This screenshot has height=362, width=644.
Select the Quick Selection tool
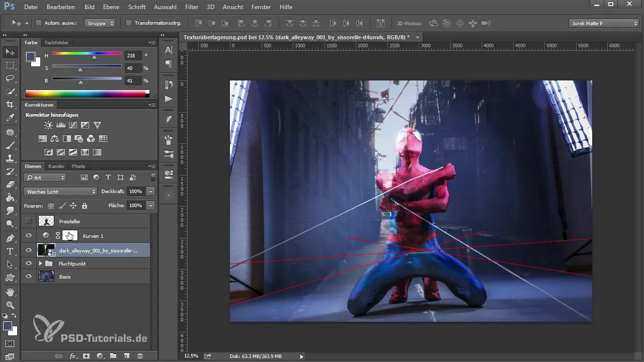coord(10,91)
